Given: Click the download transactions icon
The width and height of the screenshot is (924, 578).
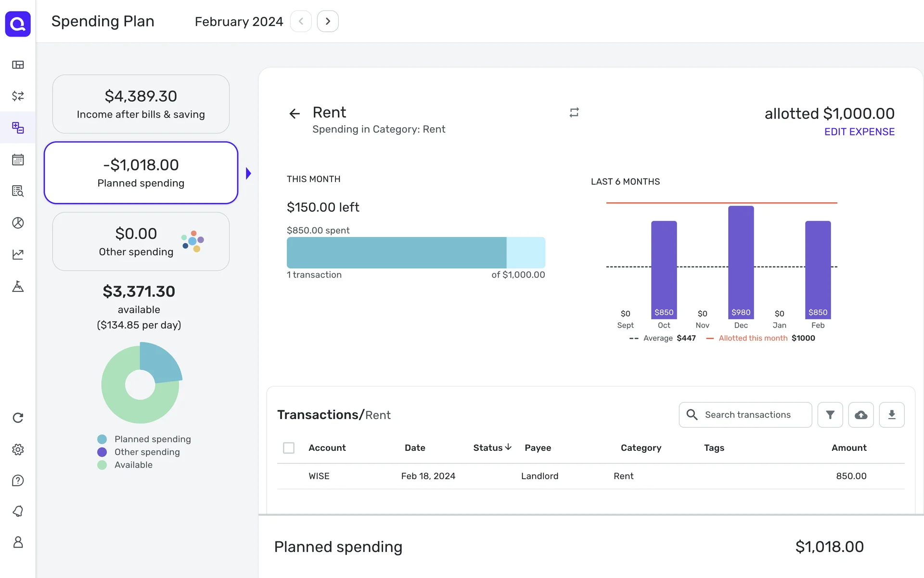Looking at the screenshot, I should pyautogui.click(x=892, y=415).
